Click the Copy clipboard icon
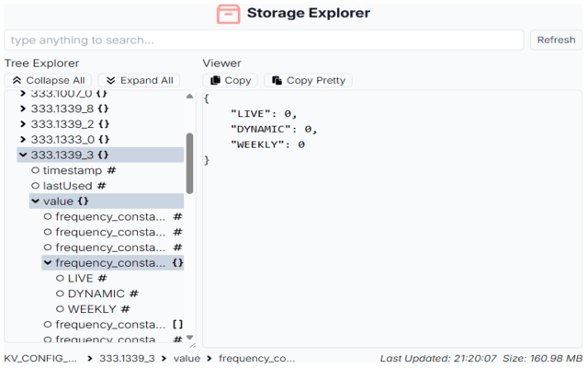Image resolution: width=588 pixels, height=368 pixels. (215, 81)
